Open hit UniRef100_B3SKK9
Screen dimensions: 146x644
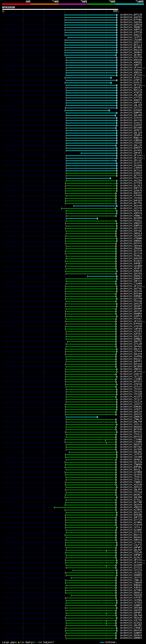click(x=131, y=110)
